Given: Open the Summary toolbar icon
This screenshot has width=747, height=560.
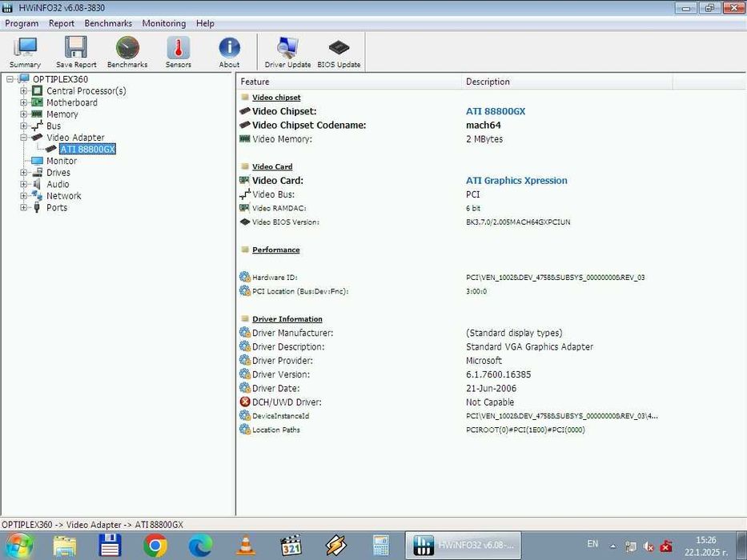Looking at the screenshot, I should pyautogui.click(x=26, y=52).
